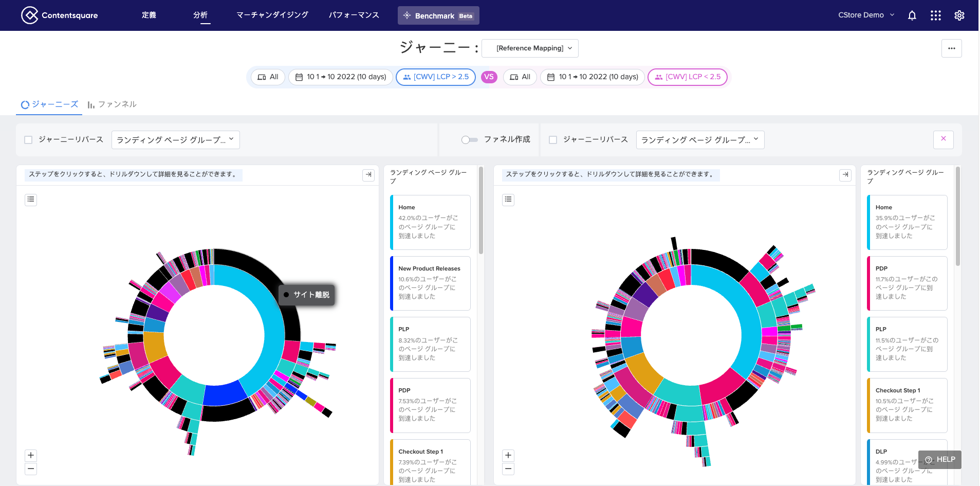
Task: Enable right ジャーニーリバース checkbox
Action: [553, 140]
